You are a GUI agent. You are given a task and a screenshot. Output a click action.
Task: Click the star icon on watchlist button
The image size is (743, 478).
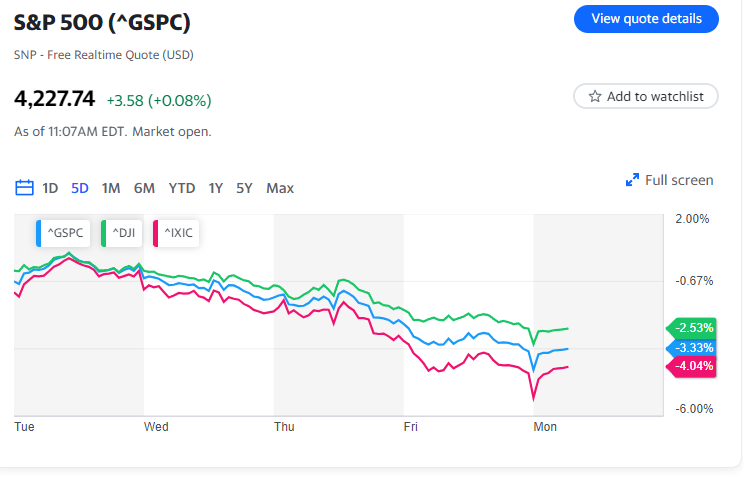595,97
